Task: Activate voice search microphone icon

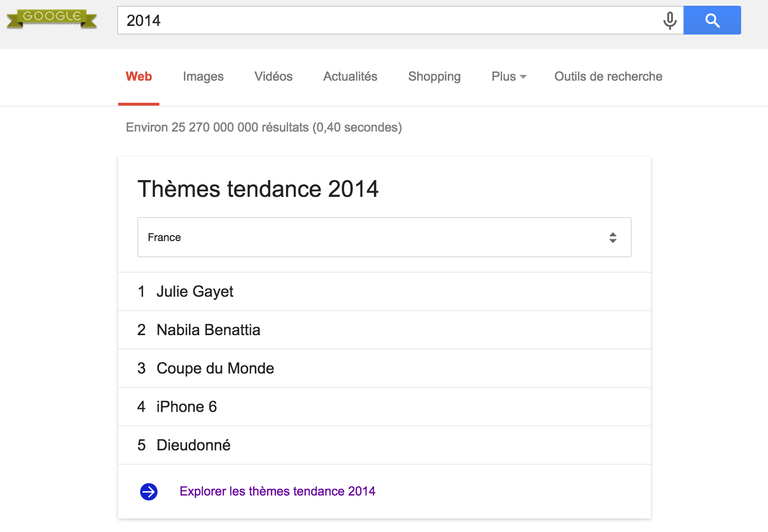Action: click(x=670, y=21)
